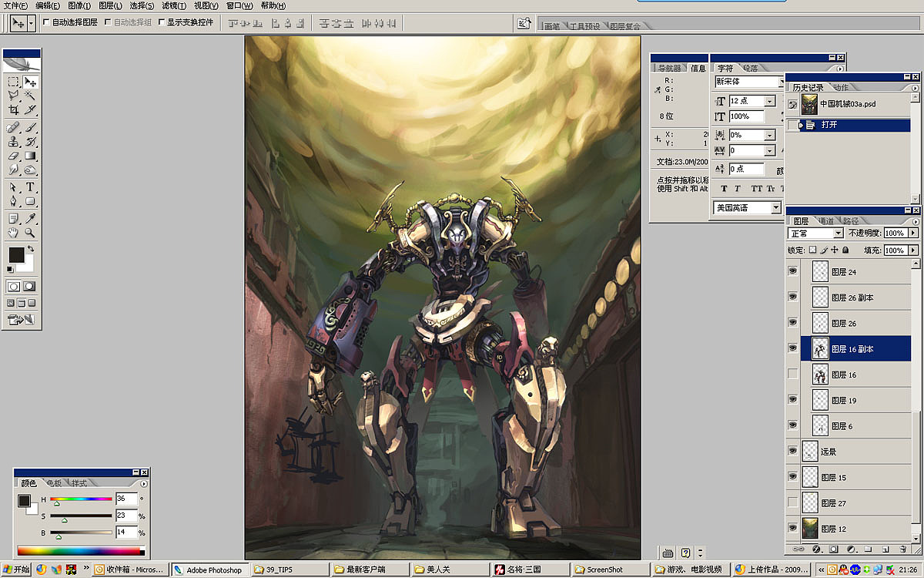Screen dimensions: 924x578
Task: Open the 图层(L) menu
Action: coord(111,5)
